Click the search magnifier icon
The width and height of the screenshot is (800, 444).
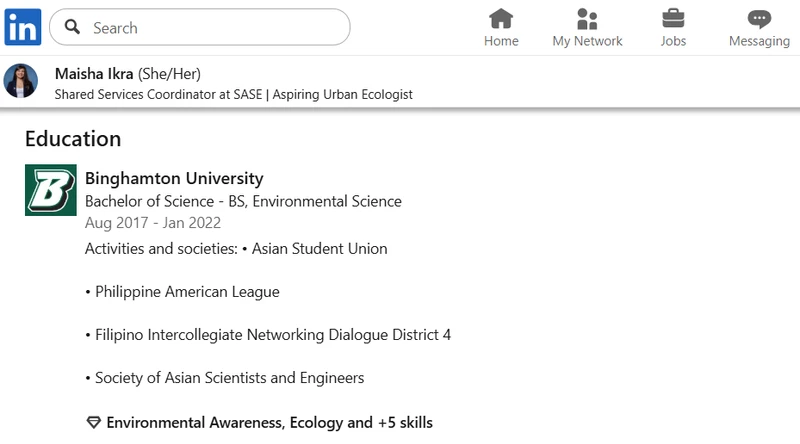pos(72,27)
